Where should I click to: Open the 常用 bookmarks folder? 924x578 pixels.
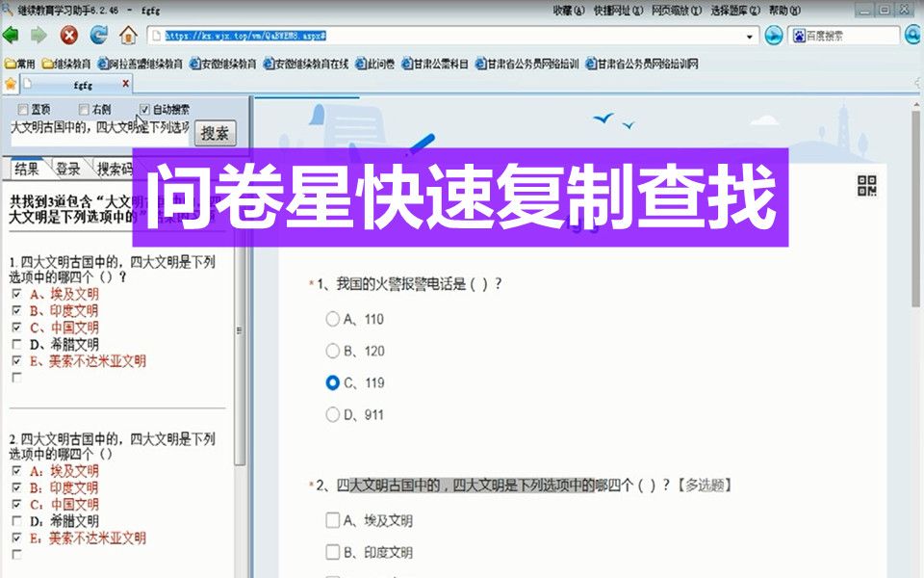[x=19, y=63]
